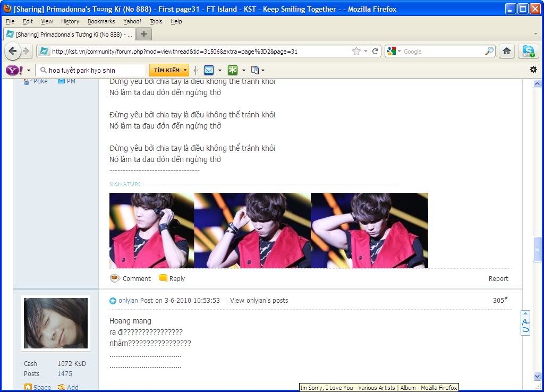Click the signature banner image
The width and height of the screenshot is (544, 392).
[x=268, y=231]
